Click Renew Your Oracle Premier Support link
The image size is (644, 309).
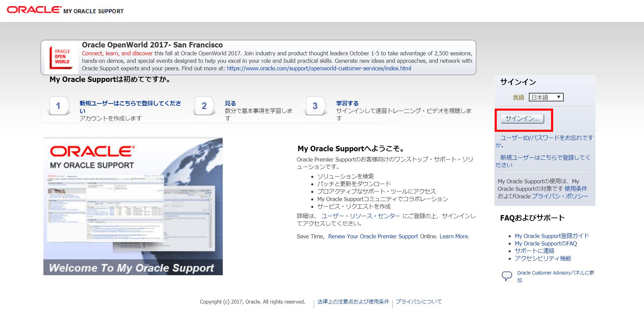click(x=373, y=236)
